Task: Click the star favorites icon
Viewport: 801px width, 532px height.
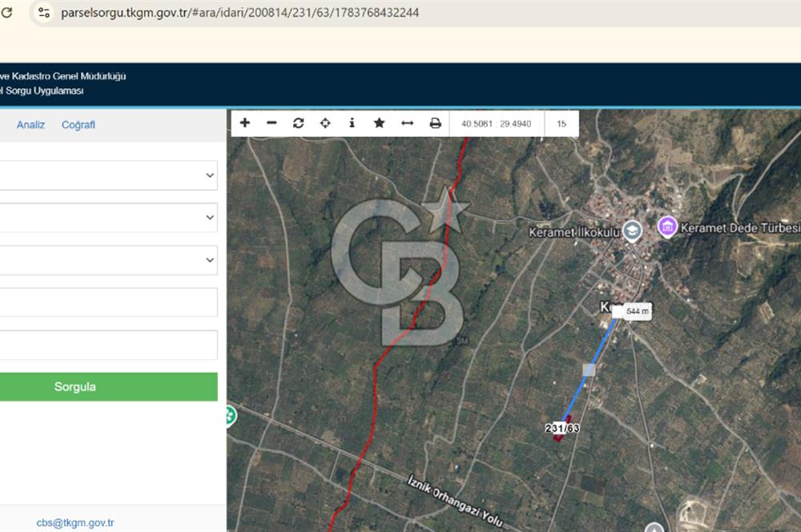Action: point(379,123)
